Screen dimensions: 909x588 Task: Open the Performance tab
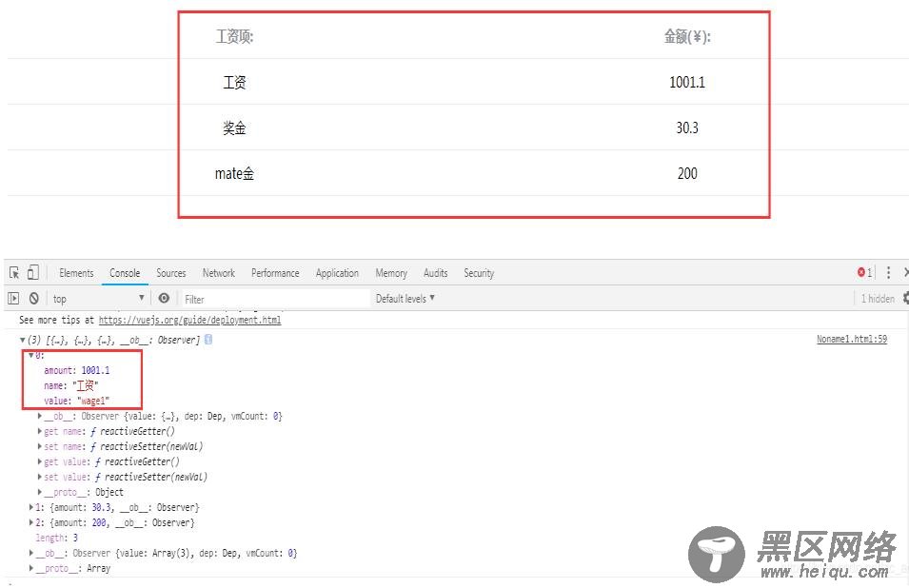[275, 273]
